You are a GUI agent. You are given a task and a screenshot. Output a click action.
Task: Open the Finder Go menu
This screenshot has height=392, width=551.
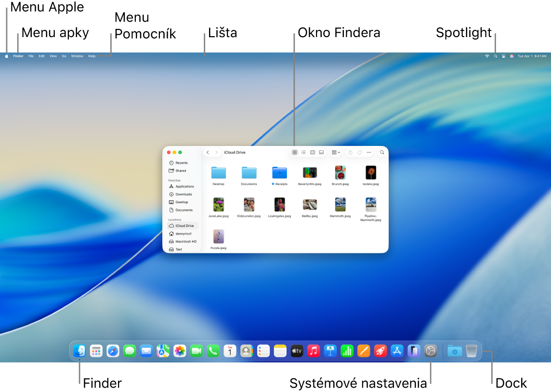pos(64,56)
